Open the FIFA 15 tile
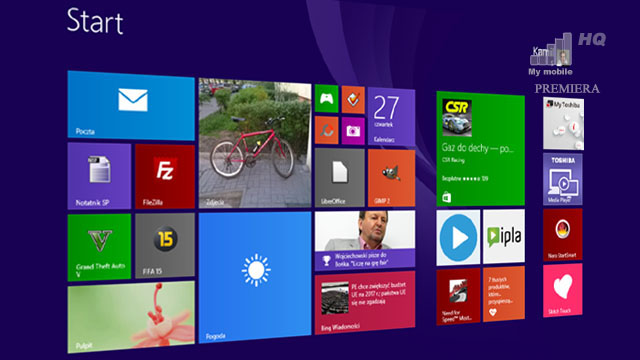The height and width of the screenshot is (360, 640). tap(165, 246)
